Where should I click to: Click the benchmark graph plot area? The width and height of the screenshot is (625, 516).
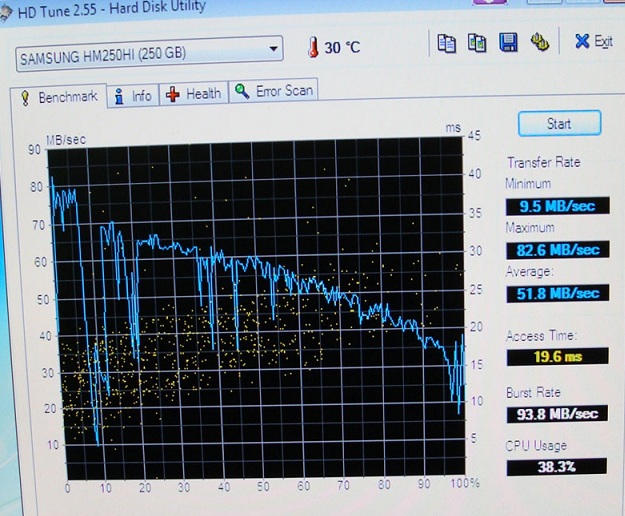click(257, 309)
